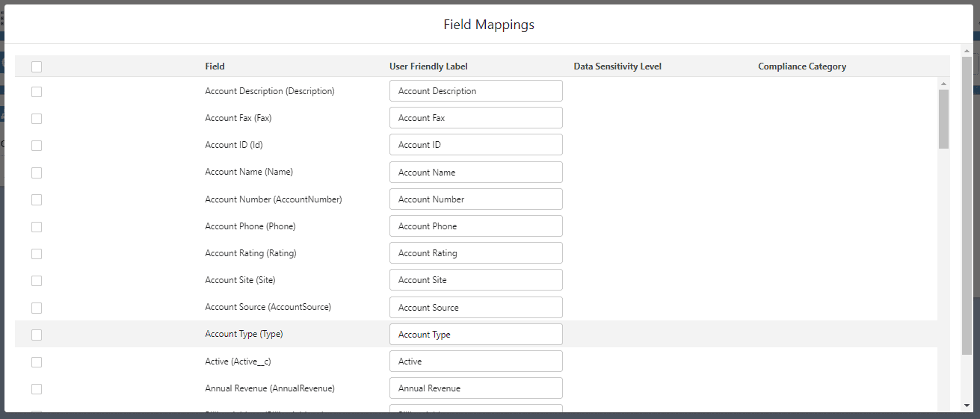Viewport: 980px width, 419px height.
Task: Select the Account Name row checkbox
Action: coord(37,173)
